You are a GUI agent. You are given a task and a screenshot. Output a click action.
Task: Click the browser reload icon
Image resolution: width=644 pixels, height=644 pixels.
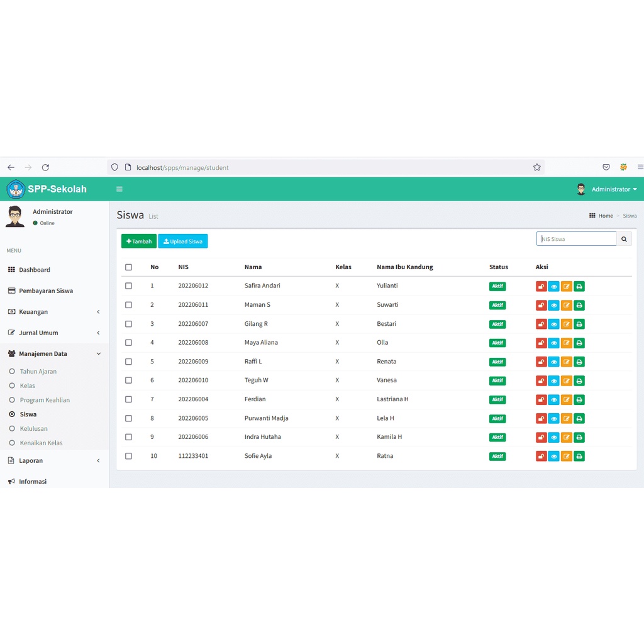tap(45, 167)
